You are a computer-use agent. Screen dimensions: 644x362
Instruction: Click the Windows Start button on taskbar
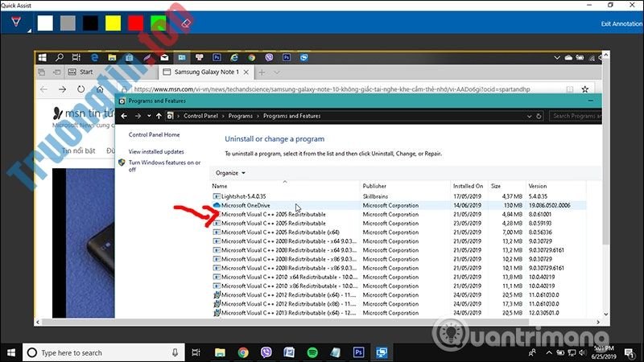click(11, 352)
